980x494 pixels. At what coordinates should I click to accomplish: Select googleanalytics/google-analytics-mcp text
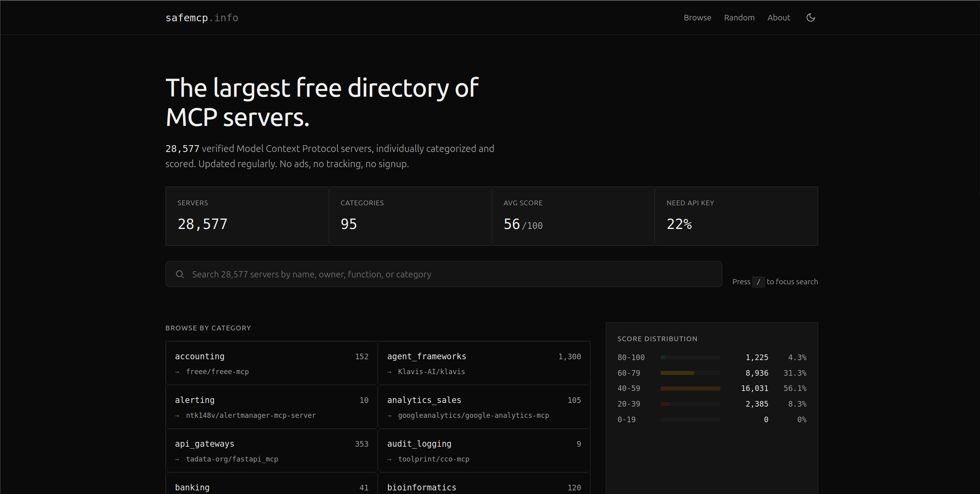(x=474, y=415)
